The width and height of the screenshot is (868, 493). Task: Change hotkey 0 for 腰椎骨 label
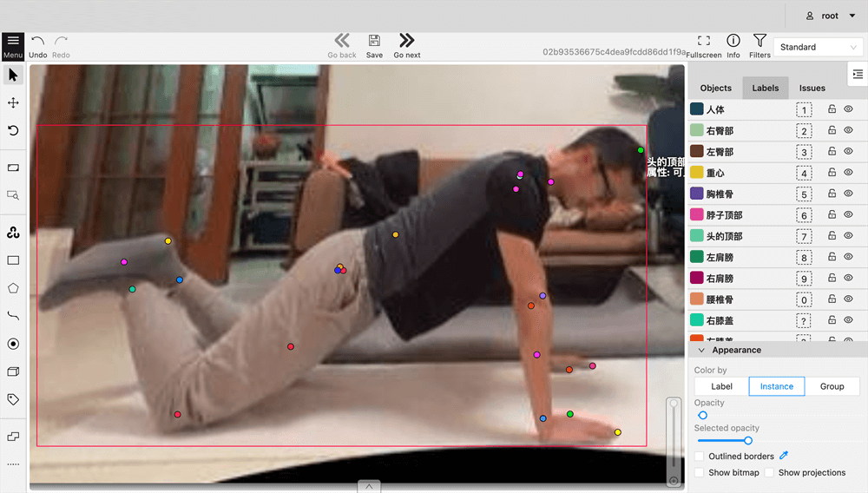click(804, 300)
